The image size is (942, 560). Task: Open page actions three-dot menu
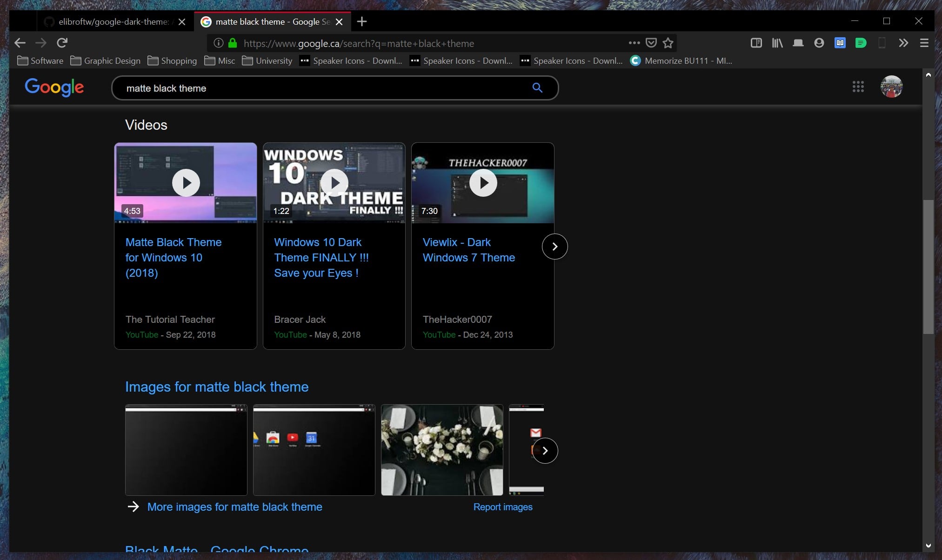pos(634,43)
